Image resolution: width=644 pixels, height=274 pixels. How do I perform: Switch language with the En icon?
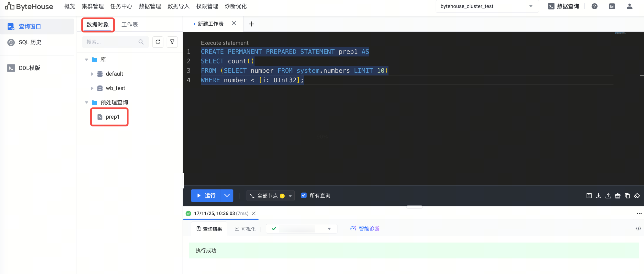612,6
